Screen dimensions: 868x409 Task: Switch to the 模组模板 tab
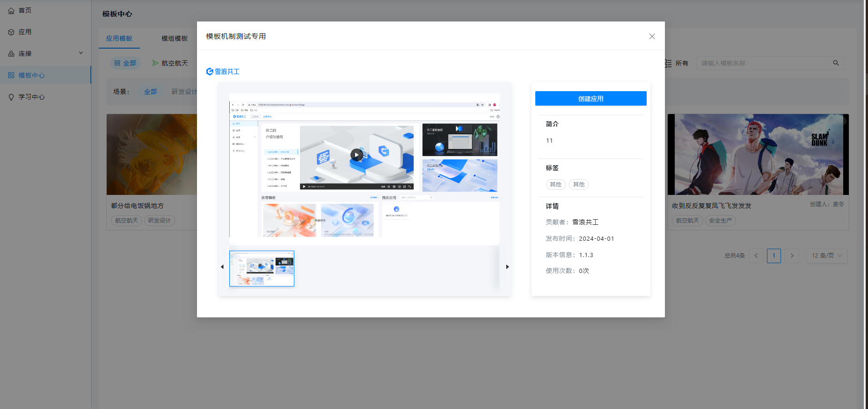pyautogui.click(x=175, y=38)
